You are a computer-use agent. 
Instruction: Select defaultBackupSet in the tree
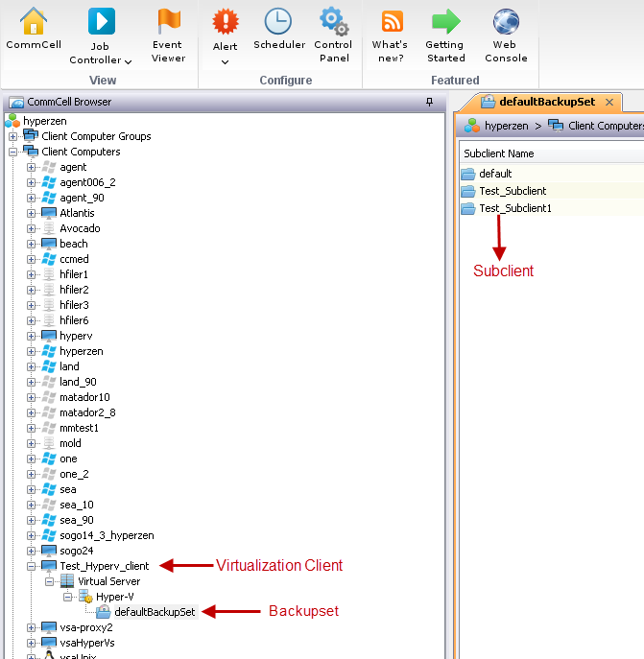coord(155,612)
